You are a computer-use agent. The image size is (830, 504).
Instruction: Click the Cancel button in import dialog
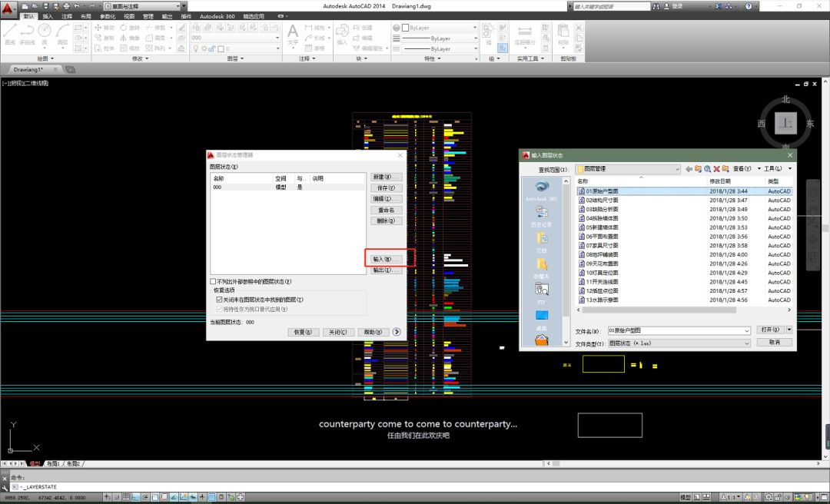[775, 343]
